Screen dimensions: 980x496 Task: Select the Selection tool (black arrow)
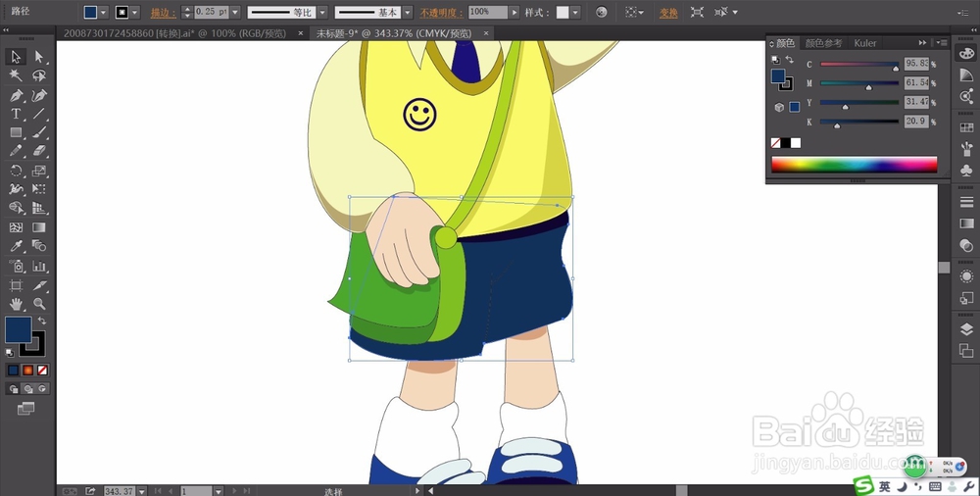coord(16,57)
